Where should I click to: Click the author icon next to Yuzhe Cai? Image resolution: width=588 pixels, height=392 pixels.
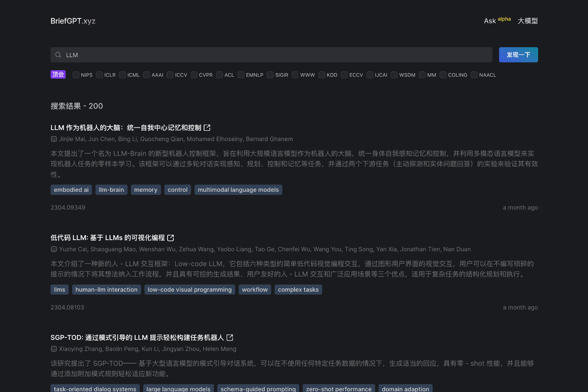[53, 249]
